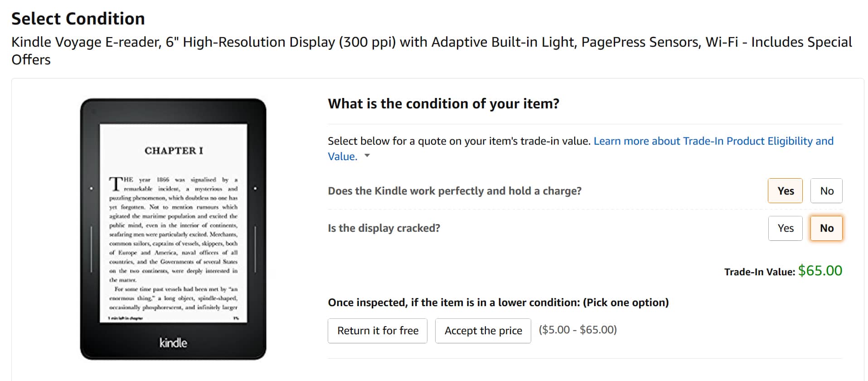Click the right PagePress dot on Kindle image

[x=255, y=188]
